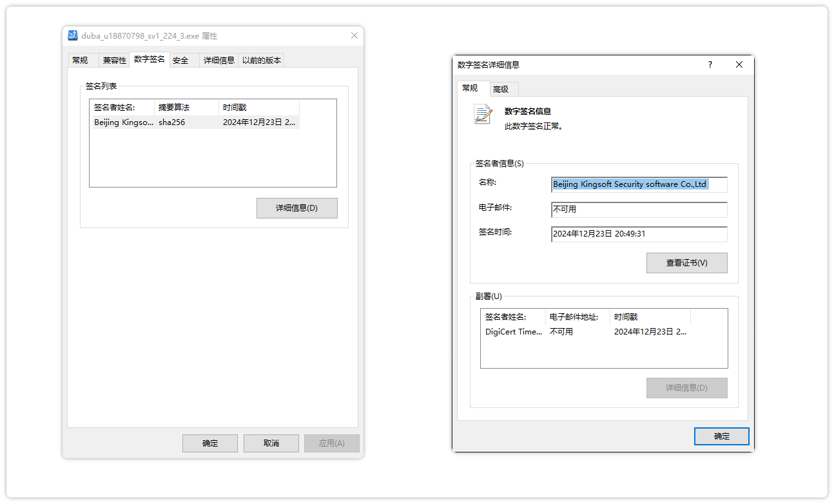Close the digital signature details dialog

tap(739, 64)
